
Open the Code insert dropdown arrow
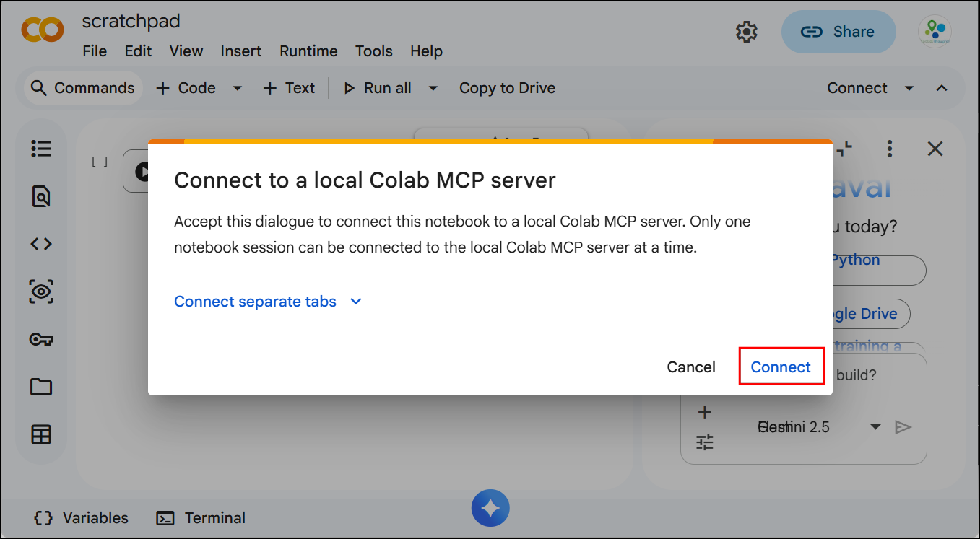tap(237, 88)
